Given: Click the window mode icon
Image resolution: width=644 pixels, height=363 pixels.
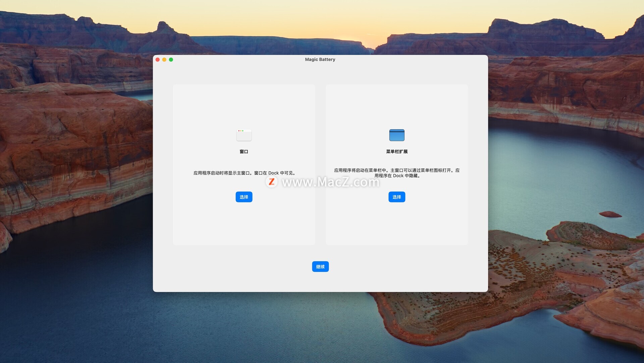Looking at the screenshot, I should click(244, 135).
